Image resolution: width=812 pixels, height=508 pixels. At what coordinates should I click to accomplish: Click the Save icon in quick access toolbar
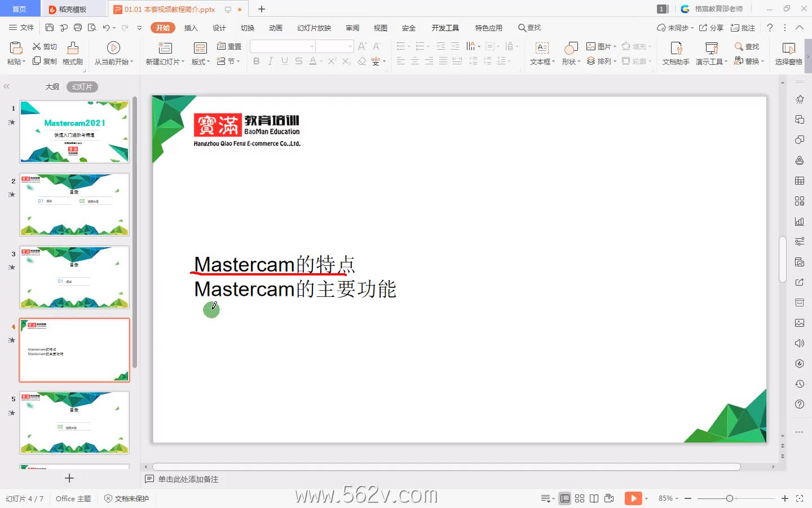(50, 27)
